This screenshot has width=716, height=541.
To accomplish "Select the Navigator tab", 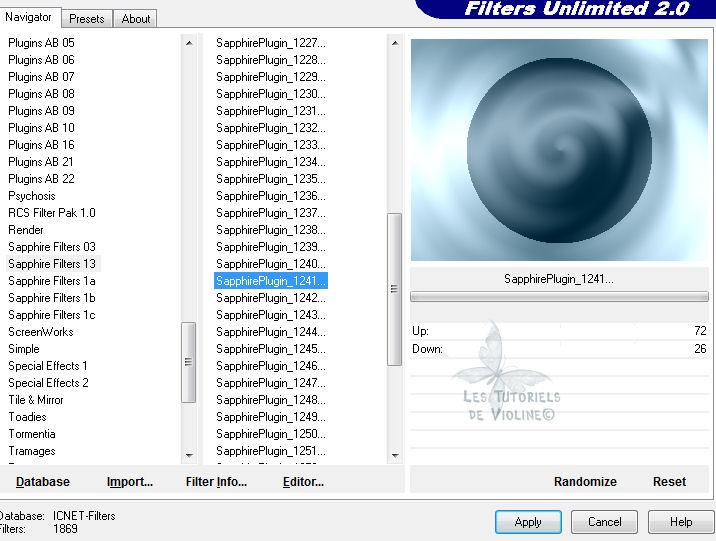I will 30,17.
